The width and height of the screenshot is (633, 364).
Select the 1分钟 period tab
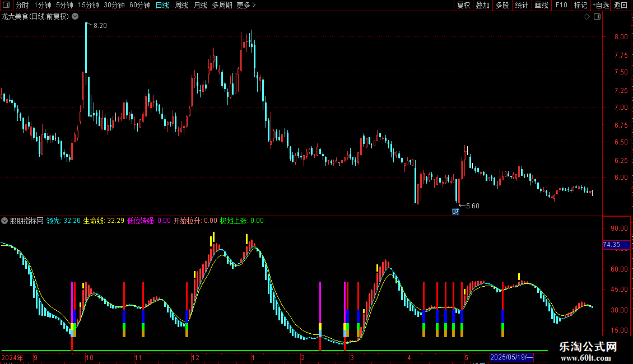pos(43,5)
